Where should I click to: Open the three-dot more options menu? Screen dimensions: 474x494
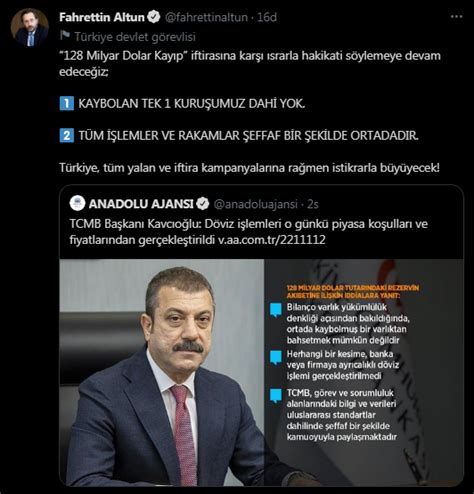point(456,17)
